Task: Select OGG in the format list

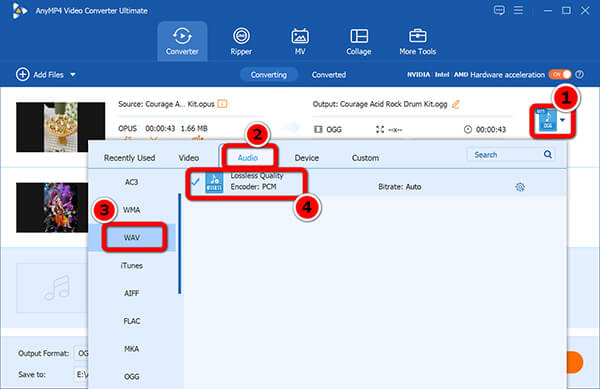Action: tap(131, 377)
